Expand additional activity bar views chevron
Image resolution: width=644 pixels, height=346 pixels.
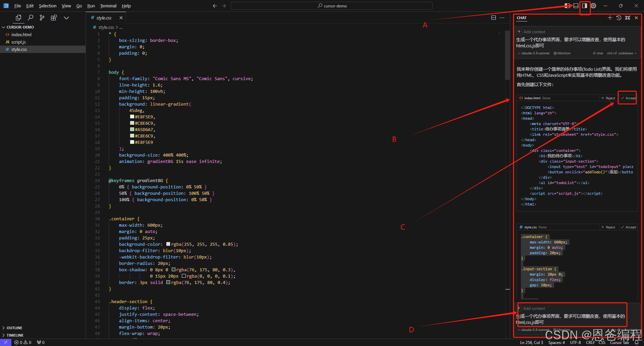pyautogui.click(x=66, y=18)
